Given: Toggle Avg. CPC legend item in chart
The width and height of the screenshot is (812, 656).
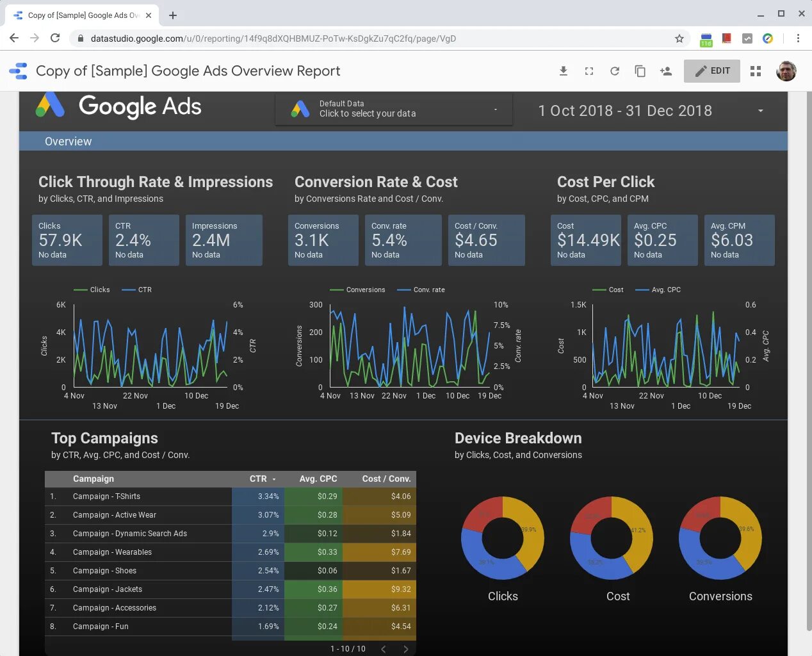Looking at the screenshot, I should (x=658, y=290).
